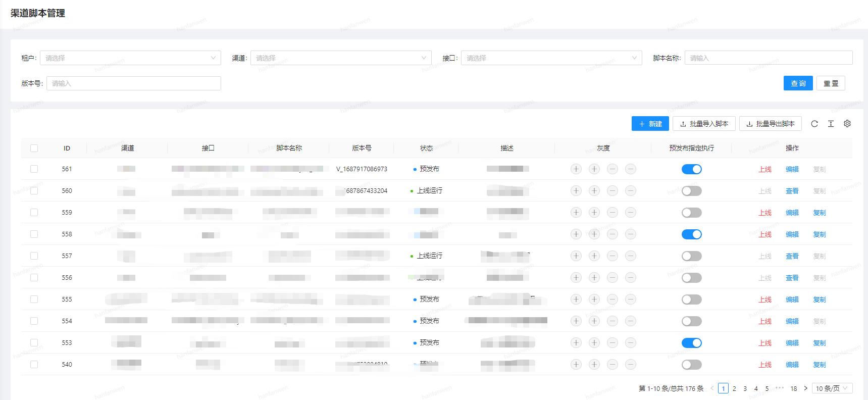Click the first gray-scale plus icon in row 559

(576, 213)
